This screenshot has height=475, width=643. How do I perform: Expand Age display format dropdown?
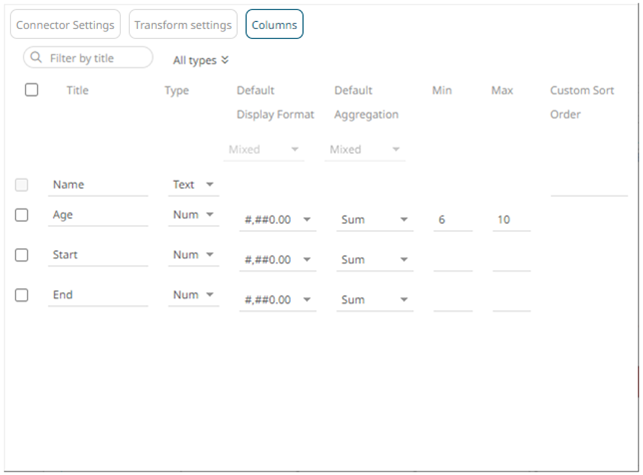click(277, 220)
